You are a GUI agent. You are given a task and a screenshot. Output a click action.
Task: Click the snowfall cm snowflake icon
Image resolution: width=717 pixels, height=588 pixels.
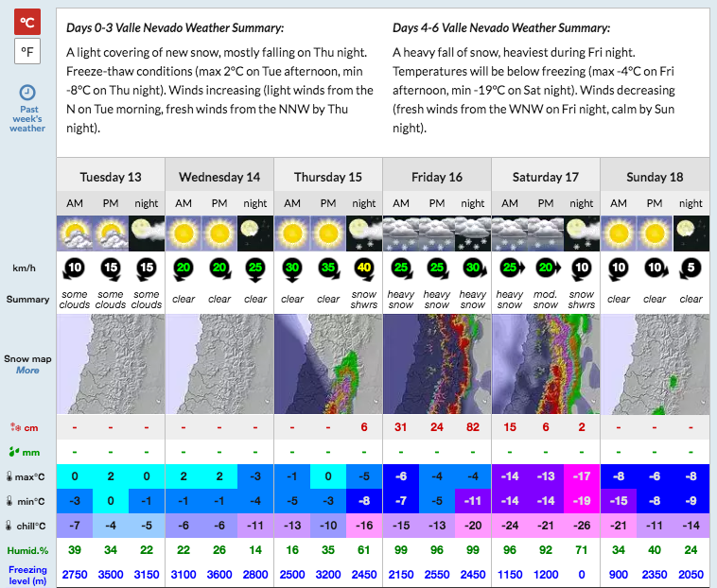[15, 427]
